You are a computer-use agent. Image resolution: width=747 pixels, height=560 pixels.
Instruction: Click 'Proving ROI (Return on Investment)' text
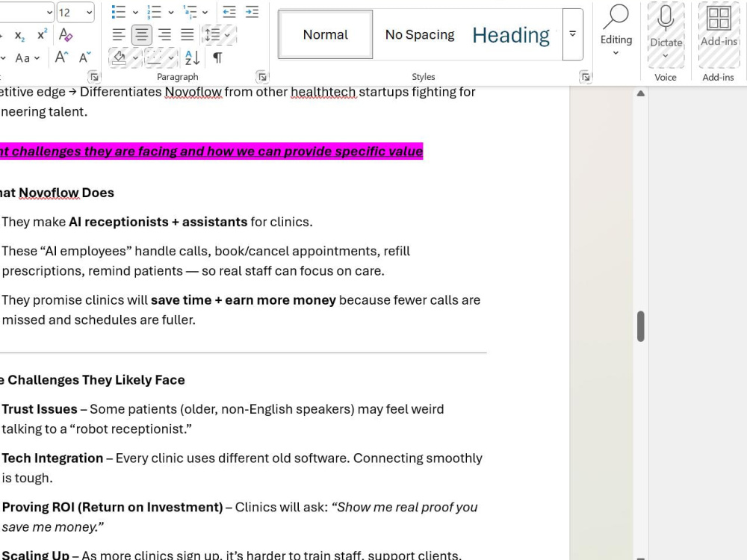pyautogui.click(x=113, y=507)
